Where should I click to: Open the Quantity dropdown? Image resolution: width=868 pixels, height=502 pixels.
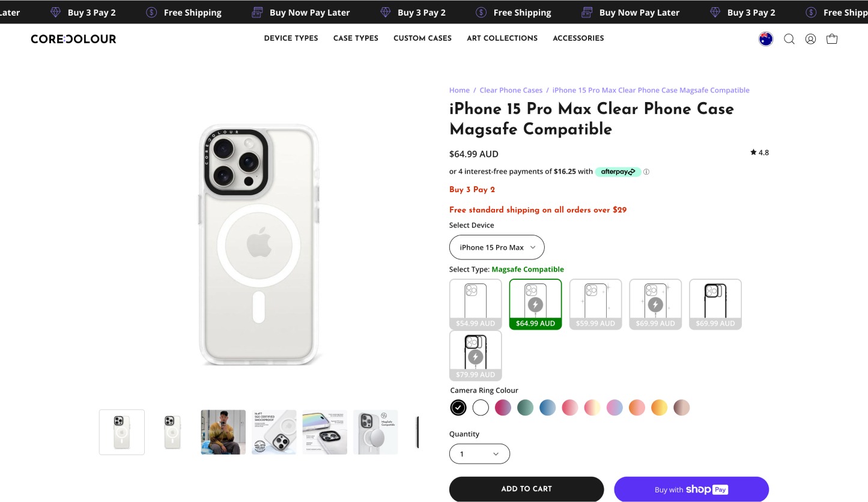point(479,454)
